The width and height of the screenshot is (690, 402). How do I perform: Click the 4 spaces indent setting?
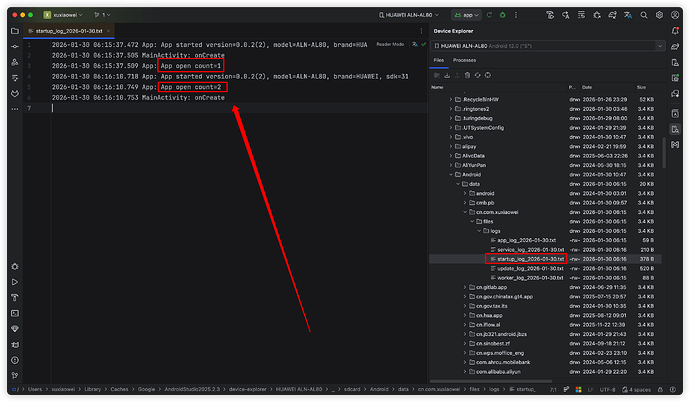(640, 387)
